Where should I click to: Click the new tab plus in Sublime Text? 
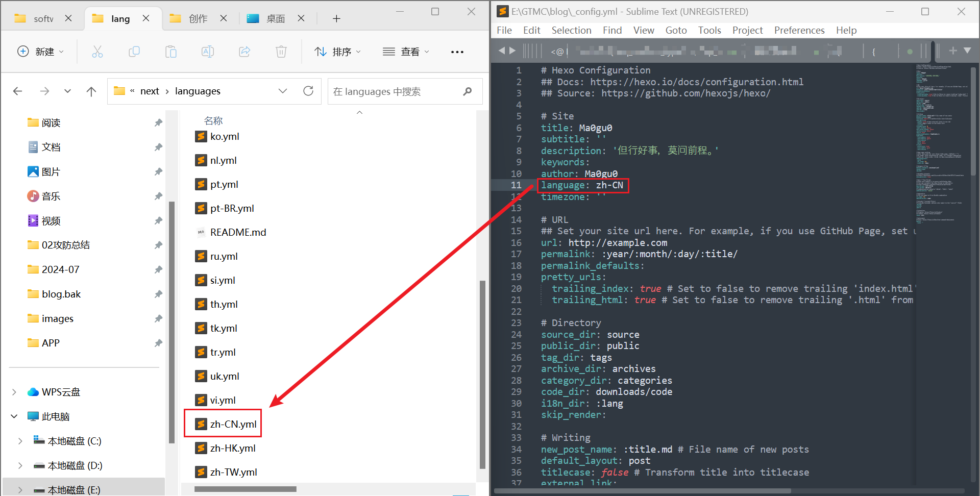pyautogui.click(x=953, y=51)
